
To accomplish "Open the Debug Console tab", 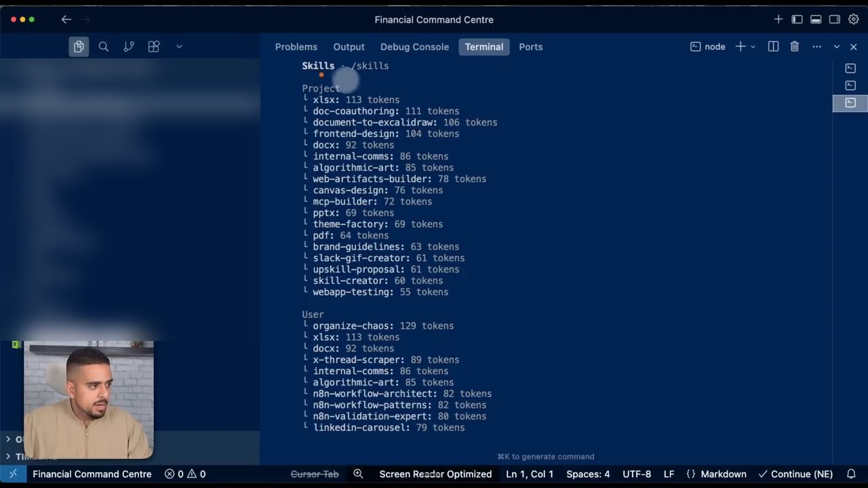I will point(414,47).
